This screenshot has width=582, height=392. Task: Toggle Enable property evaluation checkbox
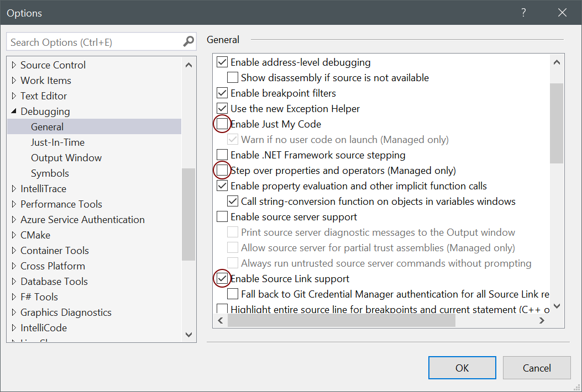click(x=222, y=186)
